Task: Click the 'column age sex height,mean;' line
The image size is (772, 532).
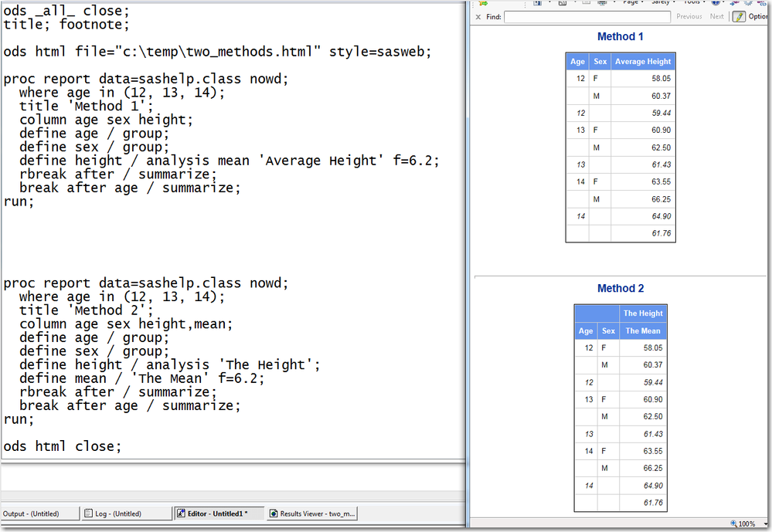Action: pos(125,324)
